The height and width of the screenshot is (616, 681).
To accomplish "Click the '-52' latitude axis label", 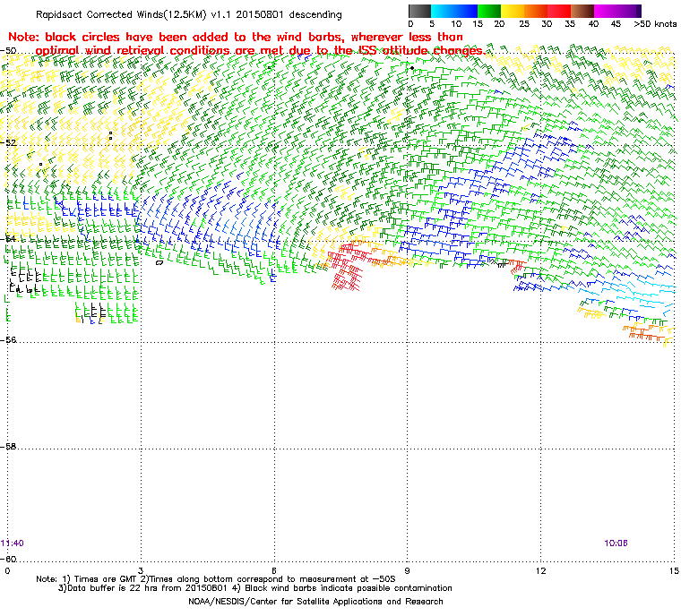I will [x=8, y=143].
